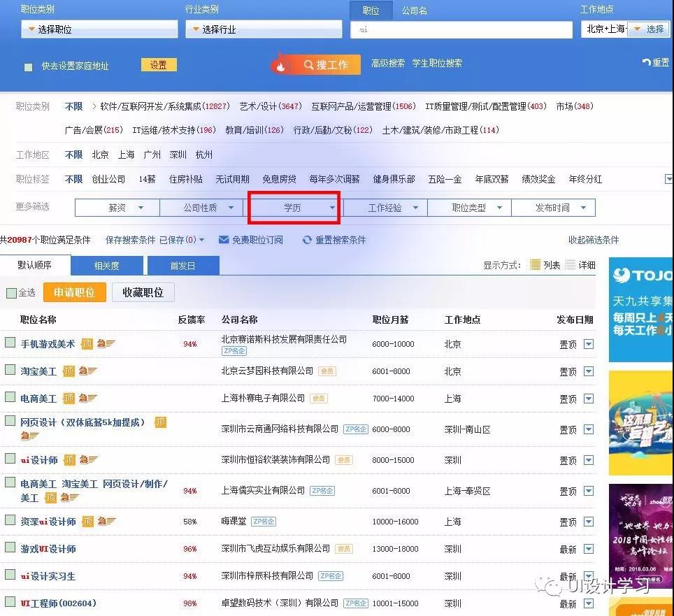Open the 选择职位 category dropdown
674x616 pixels.
(x=99, y=29)
